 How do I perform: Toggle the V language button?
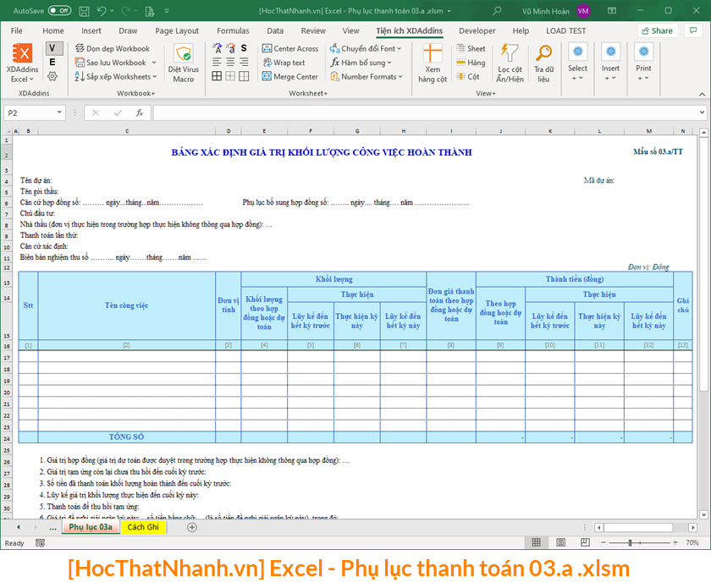click(x=52, y=48)
